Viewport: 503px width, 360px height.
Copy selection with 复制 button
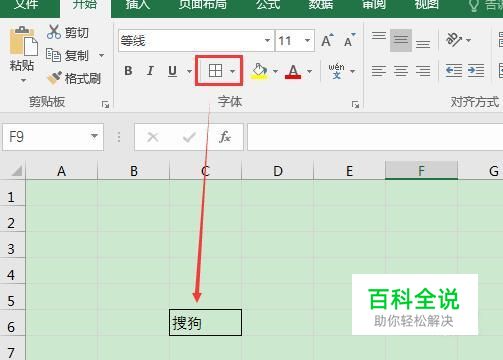point(67,55)
